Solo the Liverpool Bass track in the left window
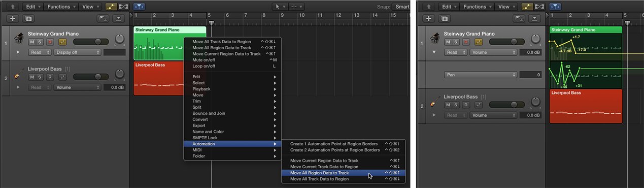Viewport: 644px width, 188px height. (x=40, y=77)
